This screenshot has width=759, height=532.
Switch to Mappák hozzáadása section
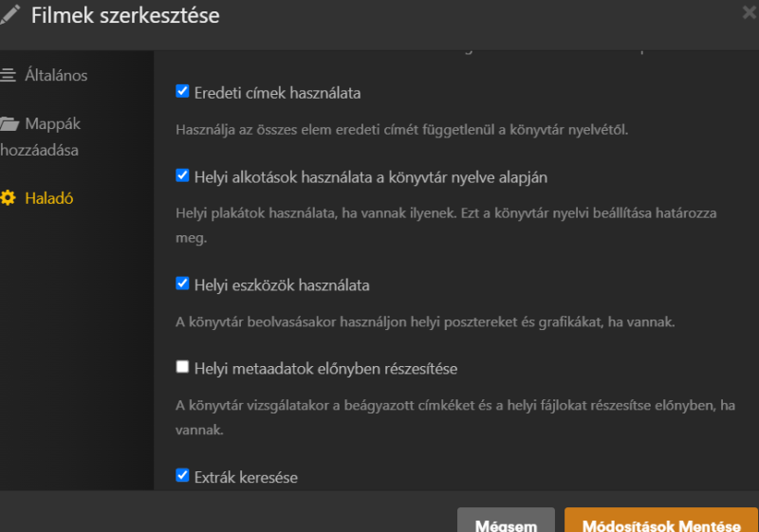pos(41,137)
